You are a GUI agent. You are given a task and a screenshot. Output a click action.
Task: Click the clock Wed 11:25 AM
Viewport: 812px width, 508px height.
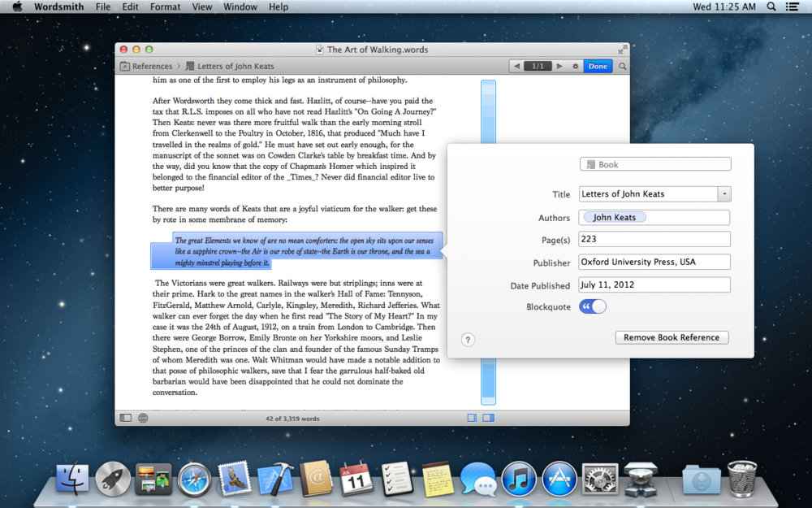tap(724, 7)
